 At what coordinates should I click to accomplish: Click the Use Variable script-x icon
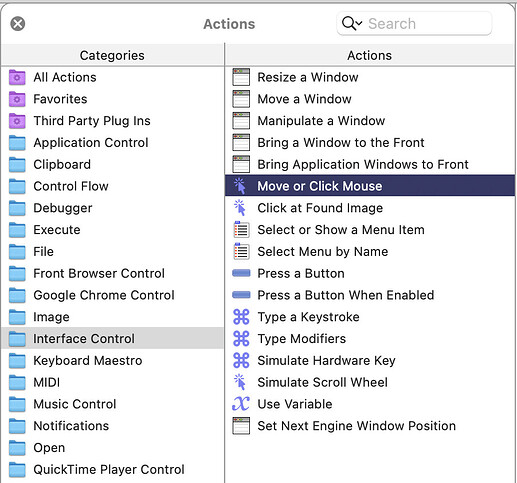click(241, 404)
